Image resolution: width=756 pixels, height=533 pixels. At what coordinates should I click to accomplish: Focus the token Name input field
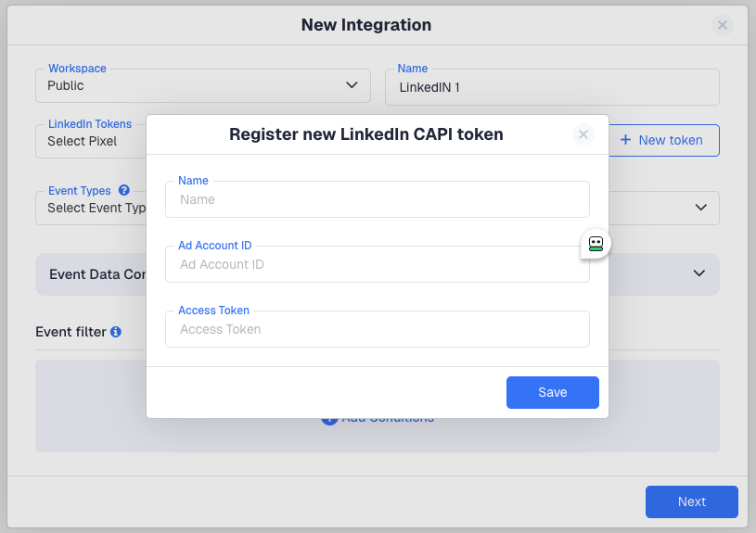click(378, 199)
